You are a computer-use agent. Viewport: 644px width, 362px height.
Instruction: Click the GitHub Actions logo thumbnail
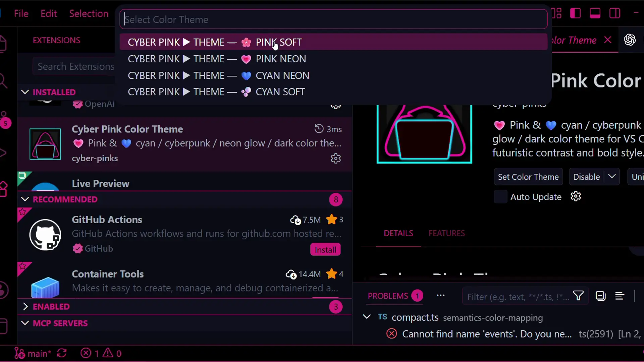(x=45, y=235)
